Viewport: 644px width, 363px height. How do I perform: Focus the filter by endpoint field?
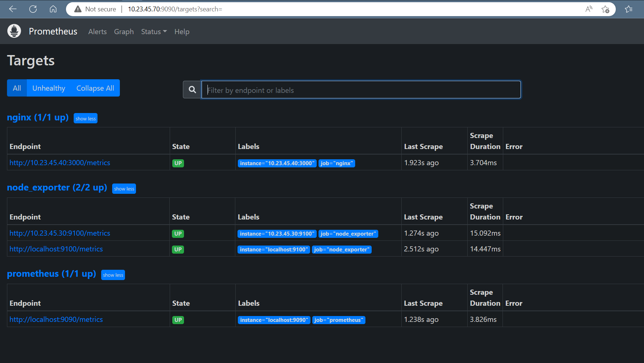pos(361,90)
